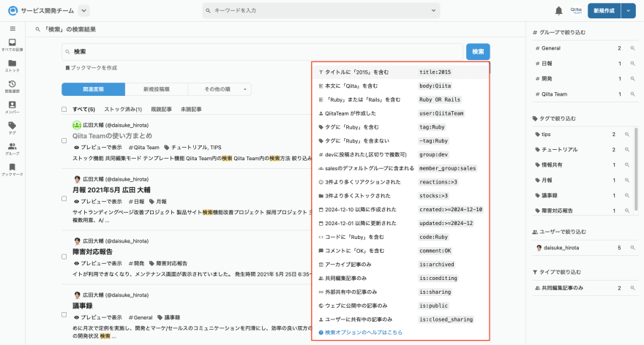Open article 月報 2021年5月 広田 大輔

pos(111,190)
